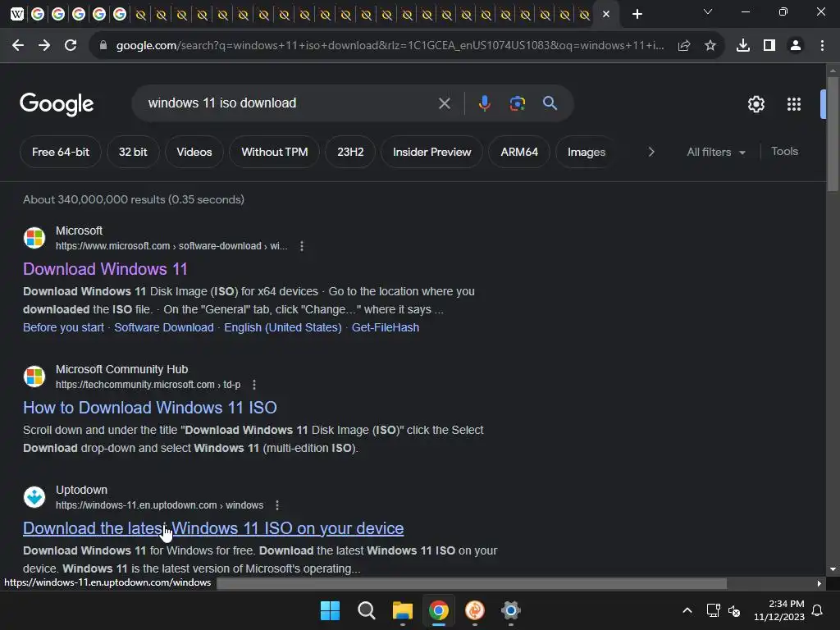Screen dimensions: 840x630
Task: Open the Before you start sublink
Action: coord(63,327)
